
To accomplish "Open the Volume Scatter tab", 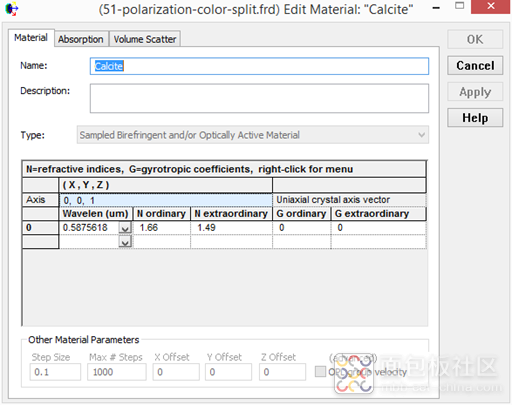I will click(x=145, y=39).
